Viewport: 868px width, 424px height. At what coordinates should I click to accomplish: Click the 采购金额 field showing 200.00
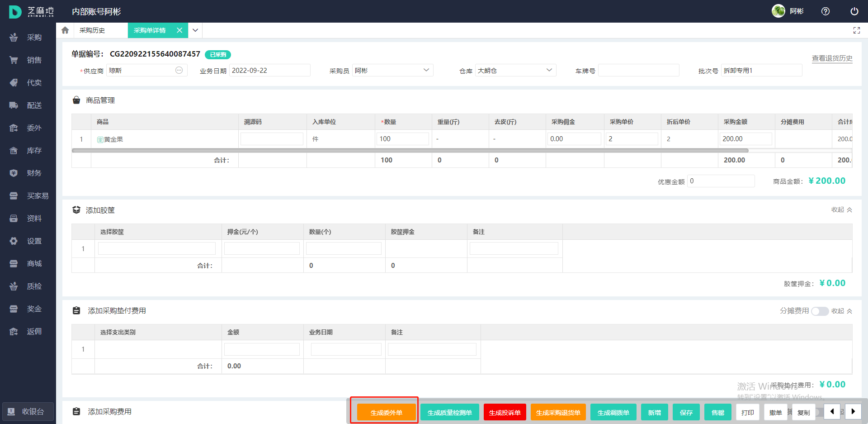746,139
